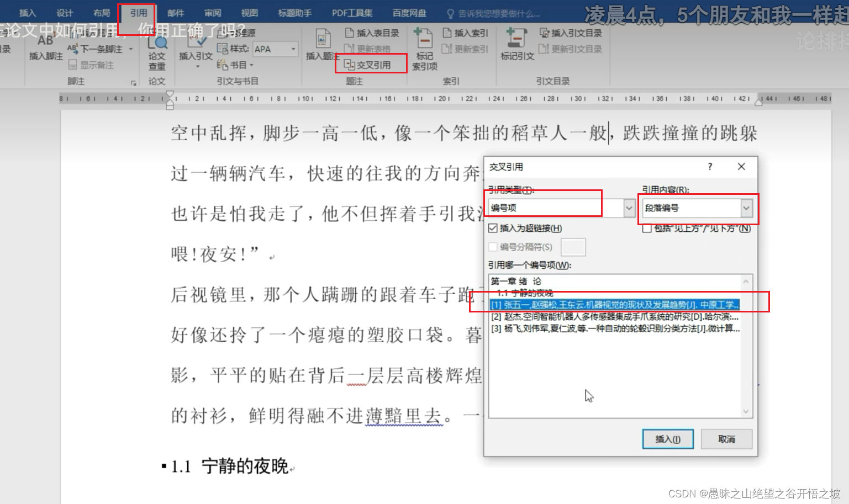Open the View (视图) ribbon tab
Viewport: 849px width, 504px height.
250,13
